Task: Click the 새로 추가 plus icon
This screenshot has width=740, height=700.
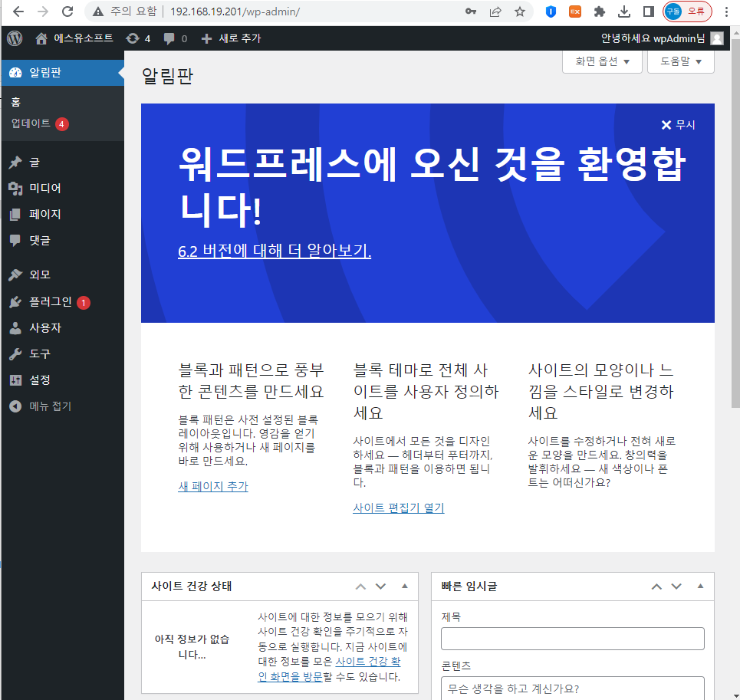Action: click(x=206, y=38)
